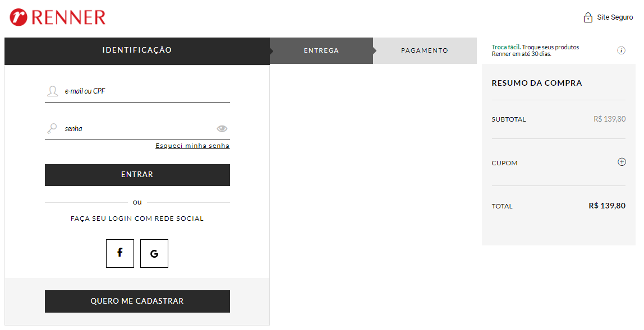
Task: Click the Site Seguro text
Action: point(615,17)
